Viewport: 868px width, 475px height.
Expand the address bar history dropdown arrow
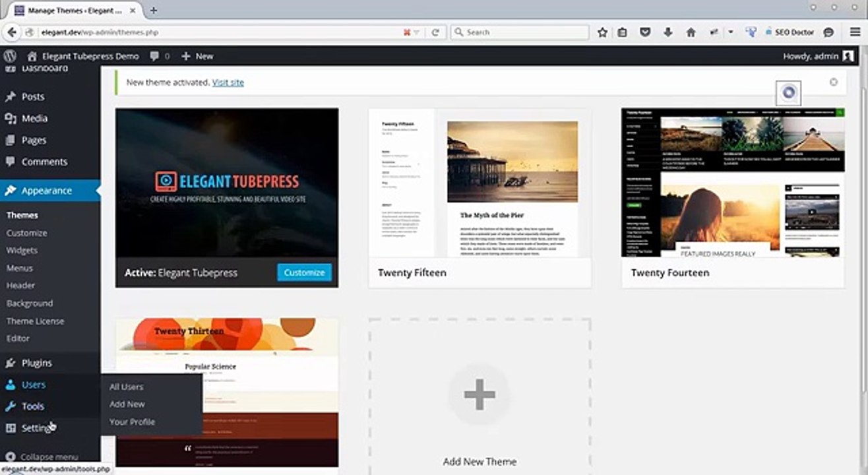pyautogui.click(x=417, y=32)
